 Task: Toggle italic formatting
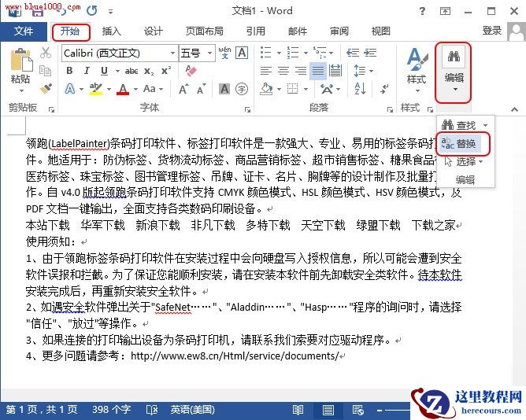87,71
